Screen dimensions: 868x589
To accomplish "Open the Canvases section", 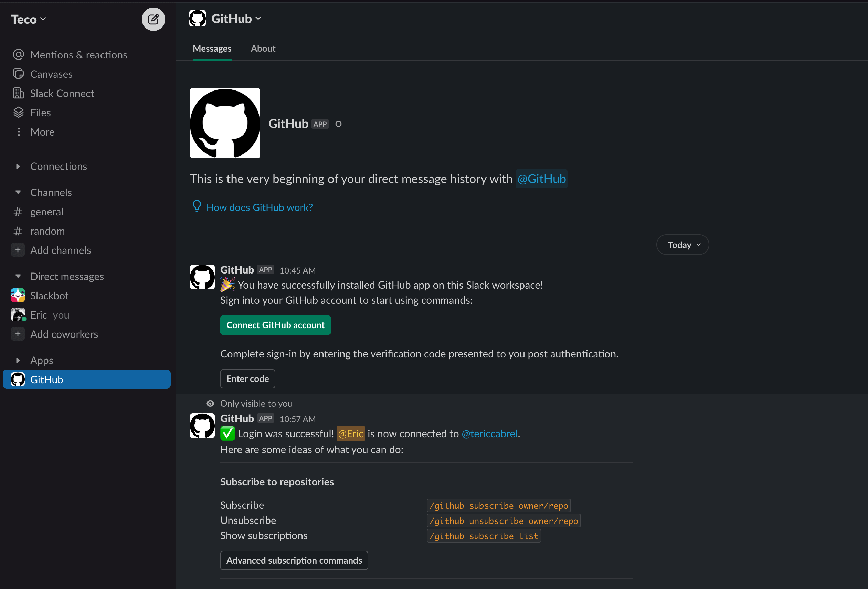I will click(52, 74).
